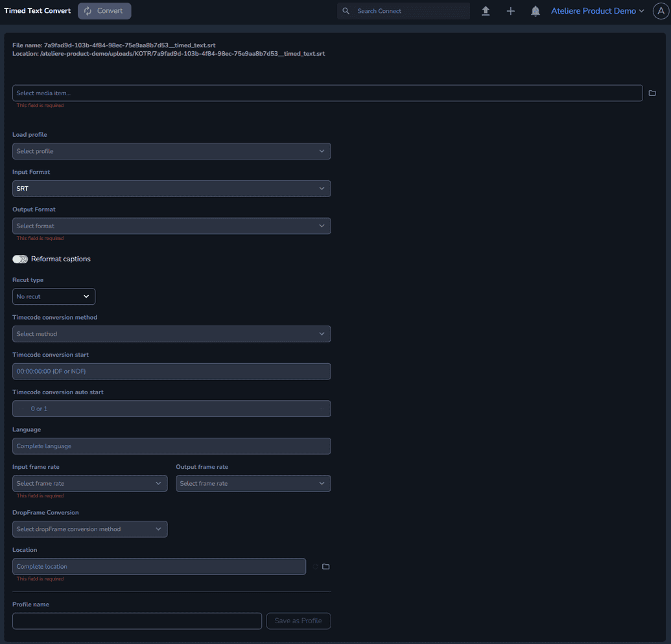This screenshot has height=644, width=671.
Task: Open the Input frame rate dropdown
Action: coord(90,483)
